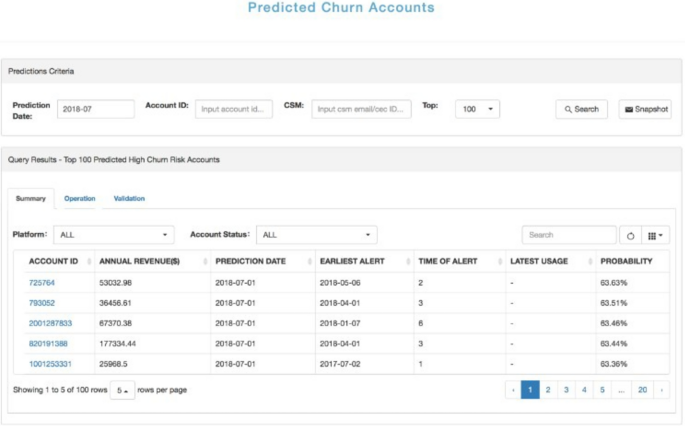Jump to page 20 in pagination
The image size is (685, 426).
642,390
